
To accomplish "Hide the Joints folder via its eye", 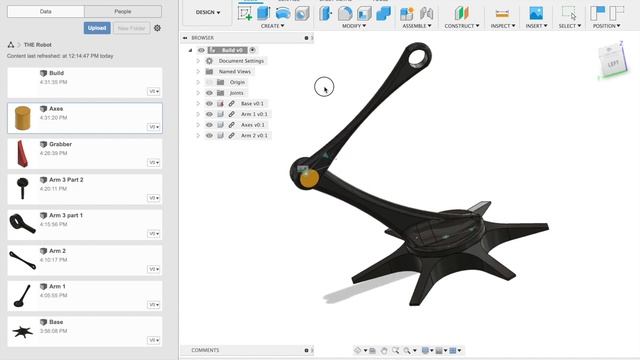I will coord(209,93).
